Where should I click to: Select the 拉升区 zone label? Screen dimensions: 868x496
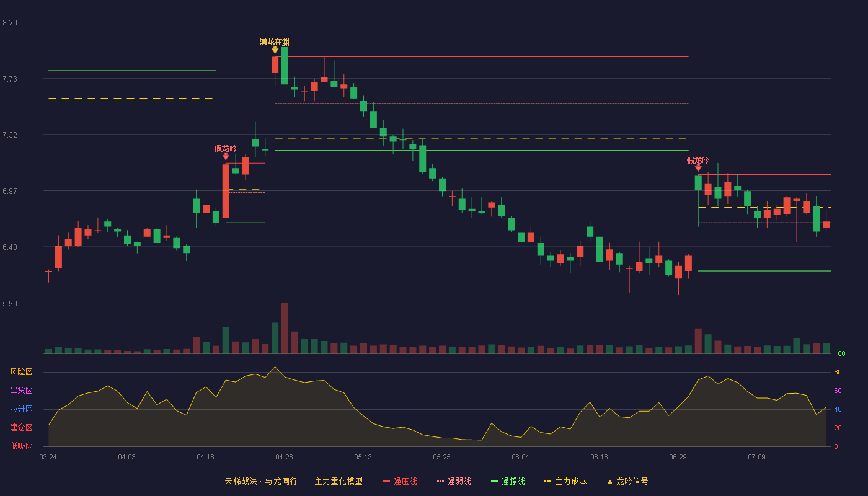(21, 409)
